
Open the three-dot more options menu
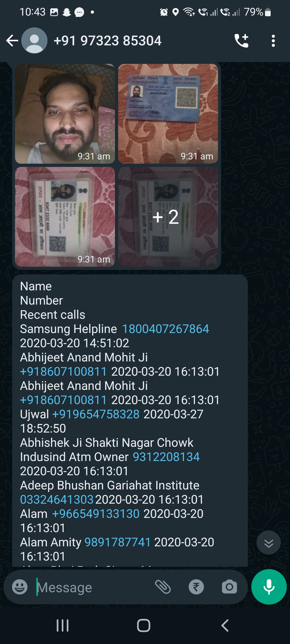pos(273,41)
